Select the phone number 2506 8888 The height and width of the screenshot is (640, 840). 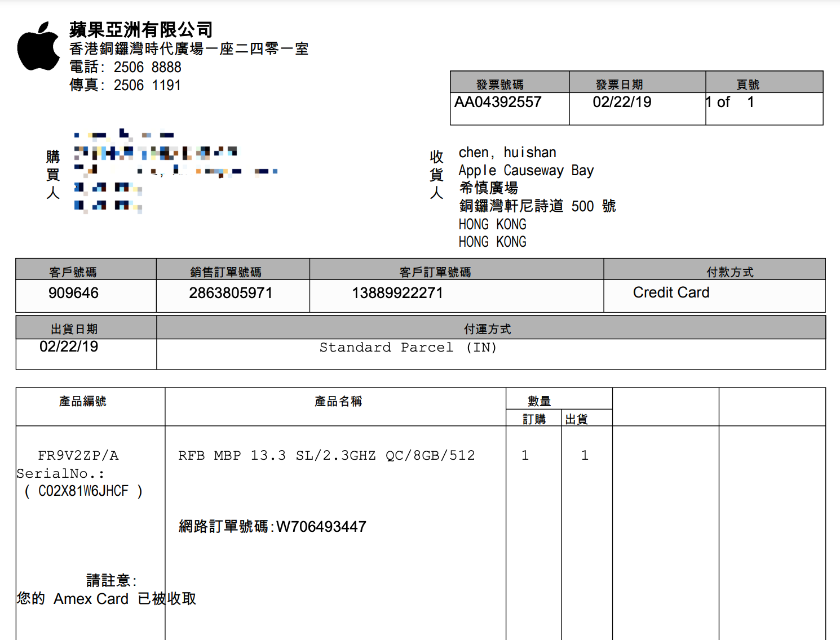click(148, 67)
